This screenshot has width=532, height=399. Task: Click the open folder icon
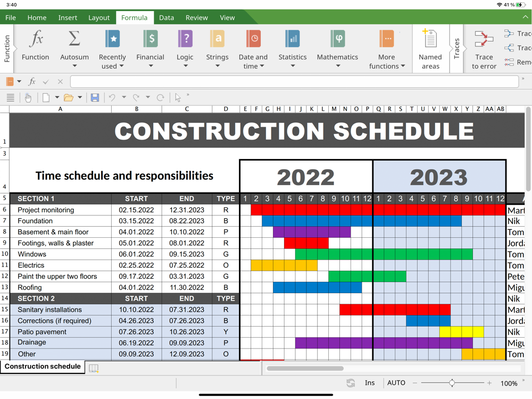69,98
